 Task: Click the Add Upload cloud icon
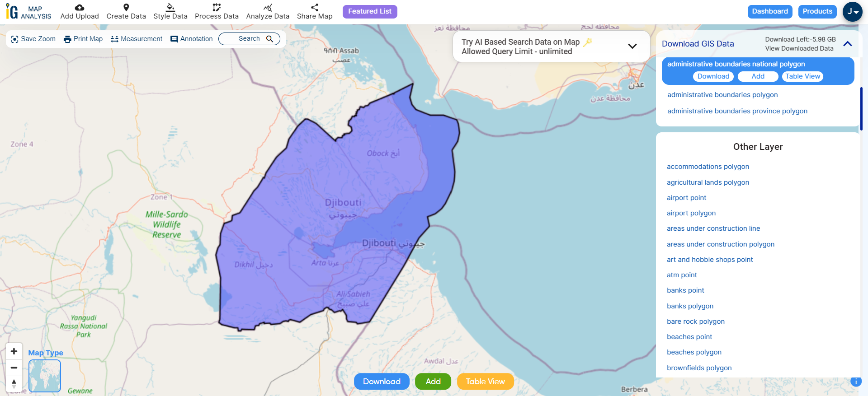tap(80, 8)
